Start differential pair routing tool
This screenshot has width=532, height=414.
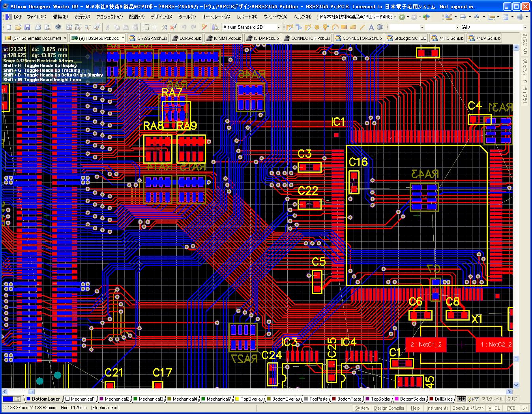(x=308, y=27)
